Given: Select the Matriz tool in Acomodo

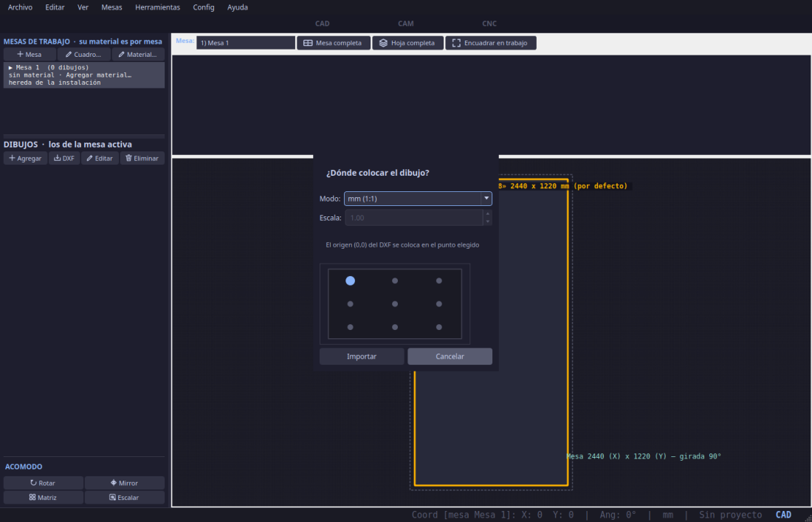Looking at the screenshot, I should click(x=44, y=498).
